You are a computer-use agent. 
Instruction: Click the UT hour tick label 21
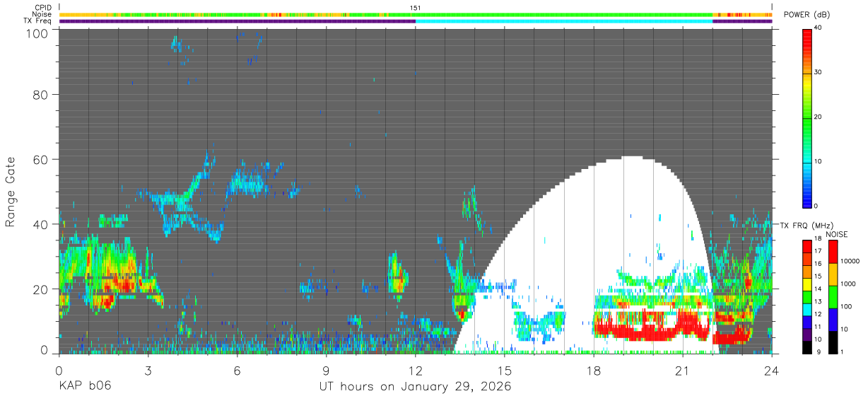pos(683,370)
